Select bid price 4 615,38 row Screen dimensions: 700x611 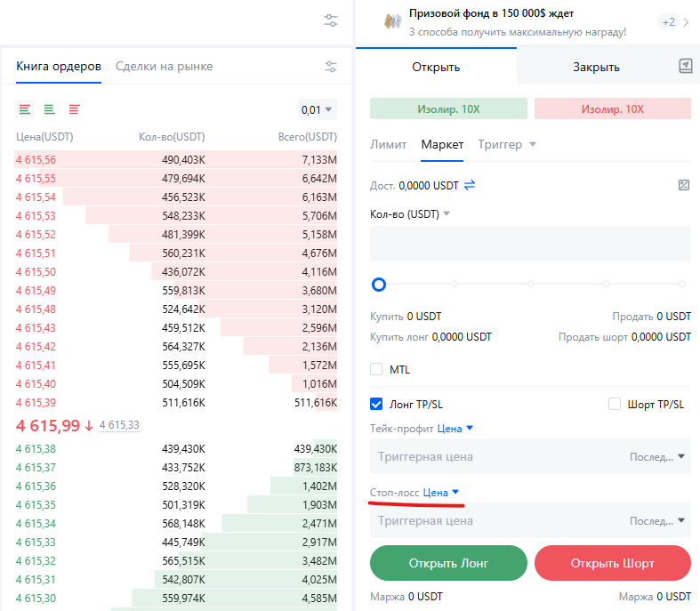176,448
